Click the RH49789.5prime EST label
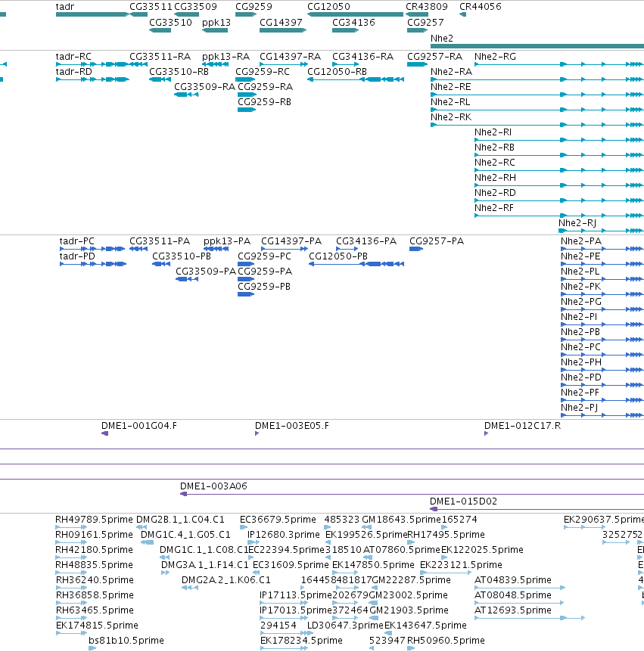 [94, 520]
